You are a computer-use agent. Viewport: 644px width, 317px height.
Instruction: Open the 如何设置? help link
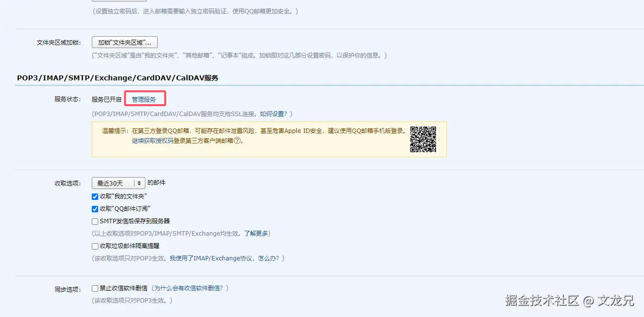273,114
